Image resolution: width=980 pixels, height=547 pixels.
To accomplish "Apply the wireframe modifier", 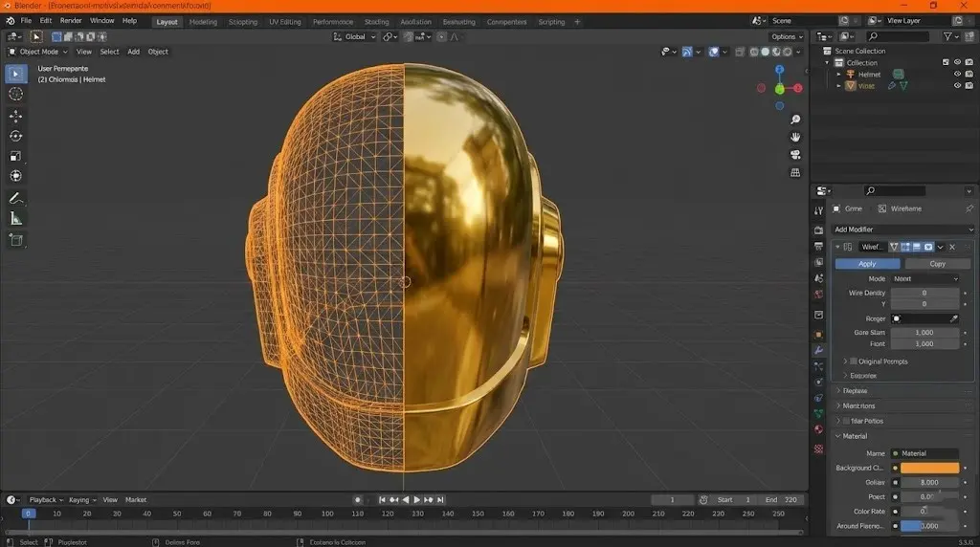I will 867,264.
